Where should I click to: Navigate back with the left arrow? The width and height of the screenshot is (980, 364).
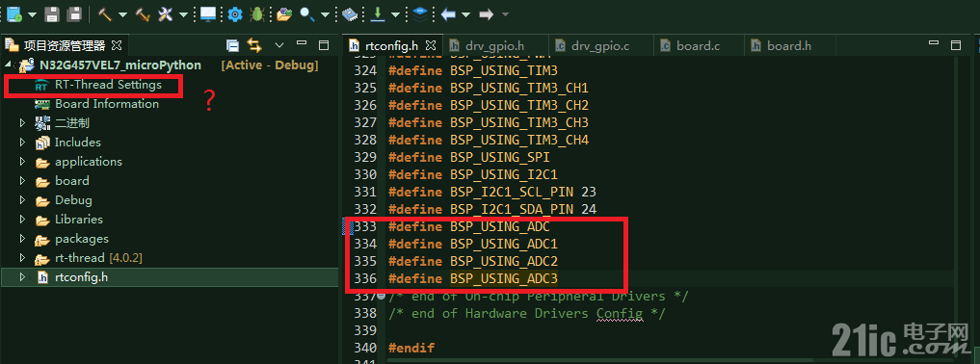[x=448, y=13]
